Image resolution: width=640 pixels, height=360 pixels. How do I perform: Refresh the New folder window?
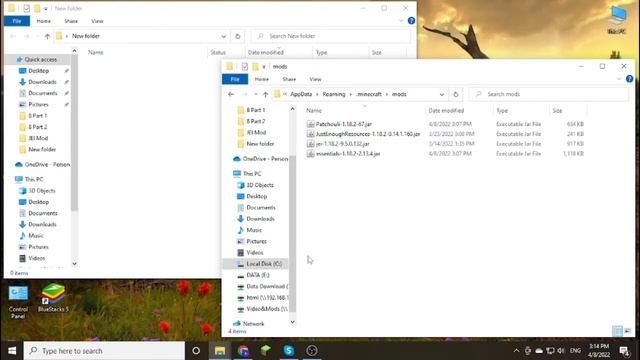click(x=238, y=36)
